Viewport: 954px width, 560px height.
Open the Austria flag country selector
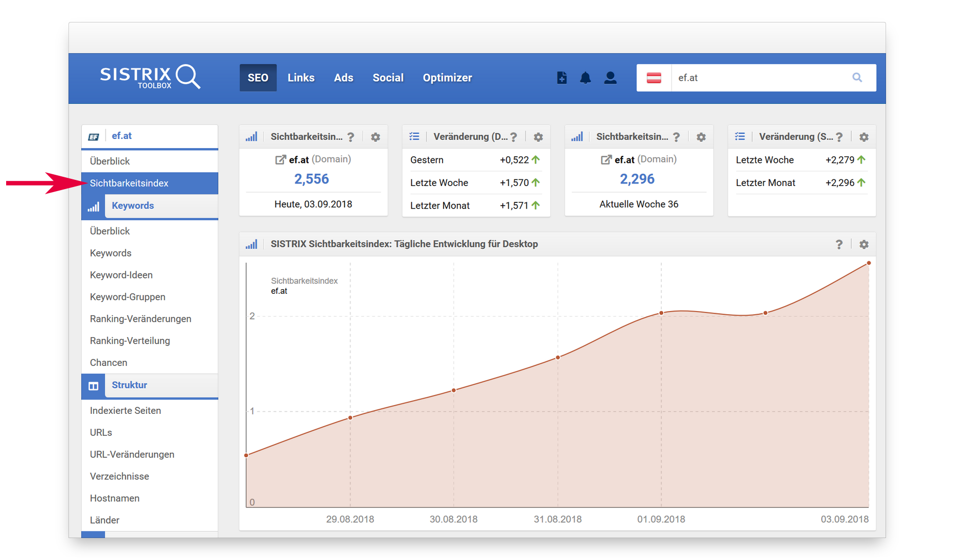[x=654, y=78]
